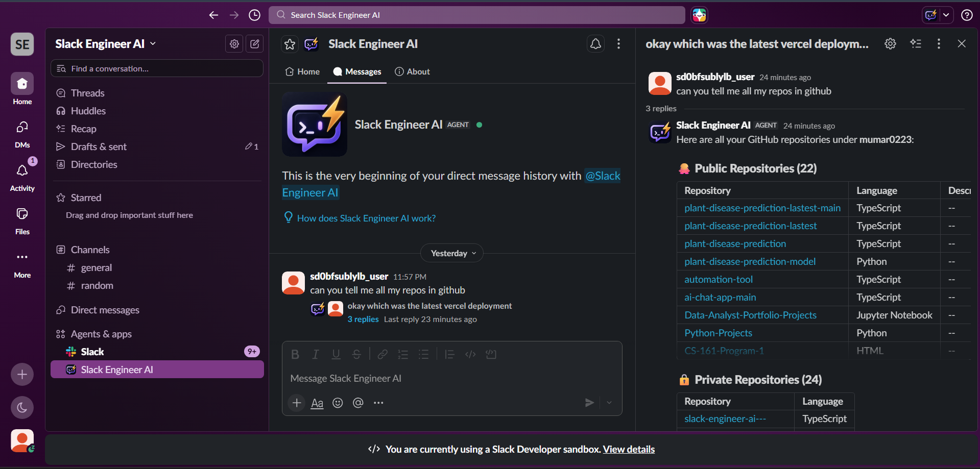
Task: Open thread panel settings gear
Action: pyautogui.click(x=891, y=44)
